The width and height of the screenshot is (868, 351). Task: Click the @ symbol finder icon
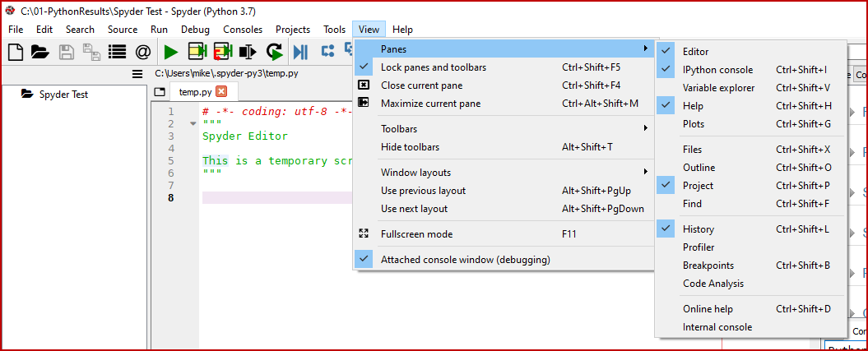click(x=143, y=52)
